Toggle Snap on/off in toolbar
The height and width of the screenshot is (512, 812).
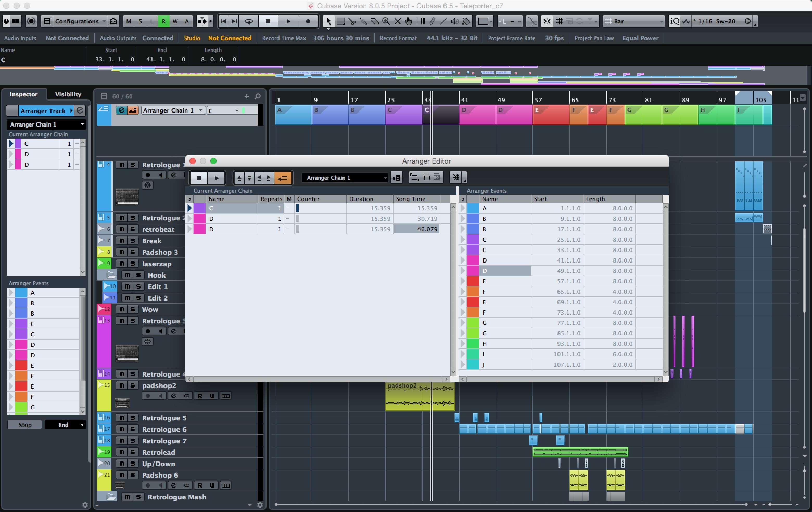pyautogui.click(x=547, y=21)
